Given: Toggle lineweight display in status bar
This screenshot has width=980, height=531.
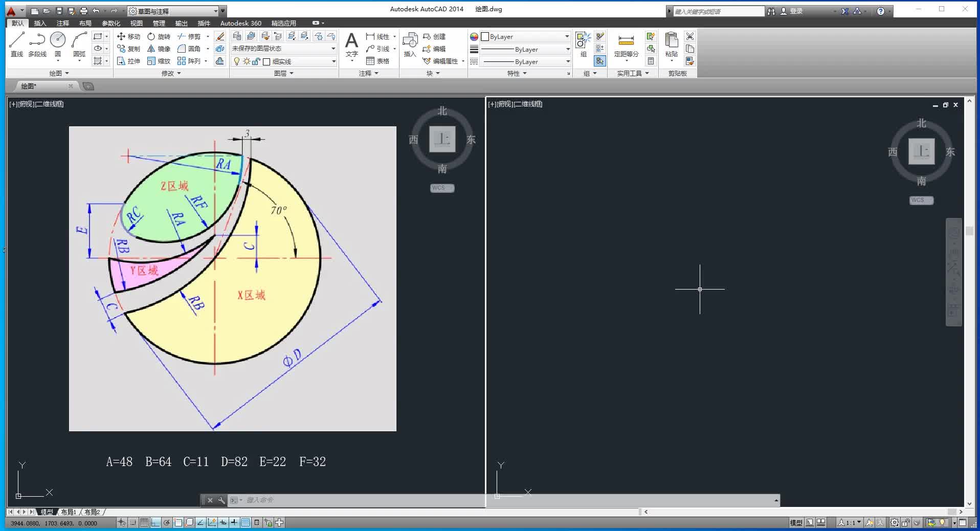Looking at the screenshot, I should 234,522.
